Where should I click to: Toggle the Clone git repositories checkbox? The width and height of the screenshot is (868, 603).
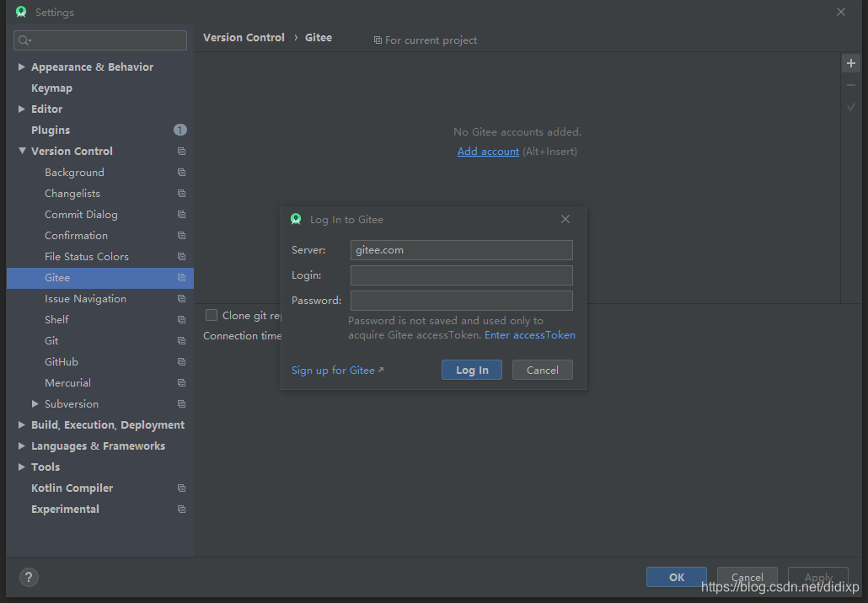point(211,315)
